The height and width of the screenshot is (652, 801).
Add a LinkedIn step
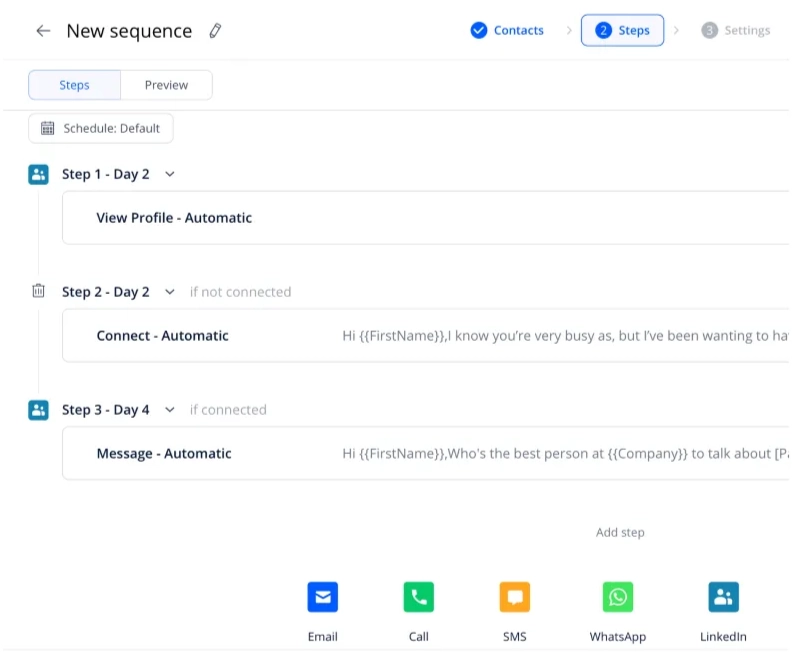coord(723,598)
